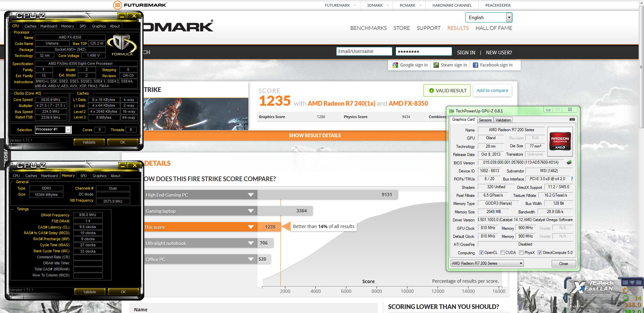Open the PCMARK top menu dropdown

point(420,5)
